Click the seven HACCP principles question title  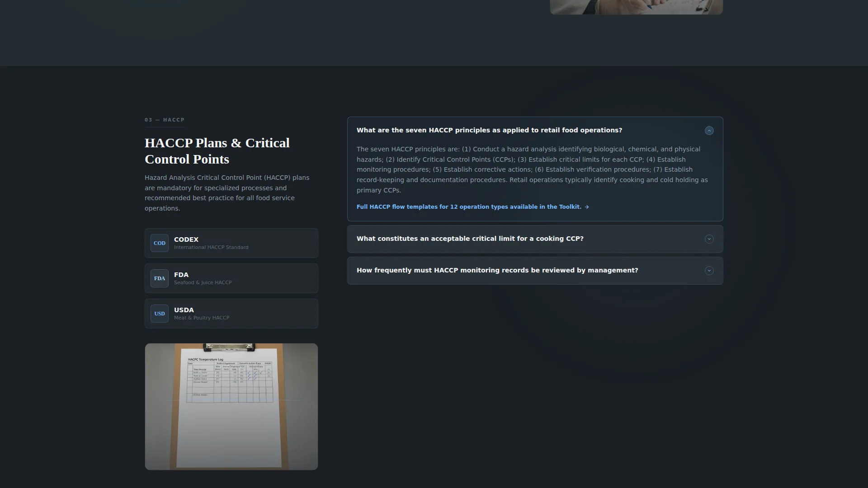click(489, 130)
